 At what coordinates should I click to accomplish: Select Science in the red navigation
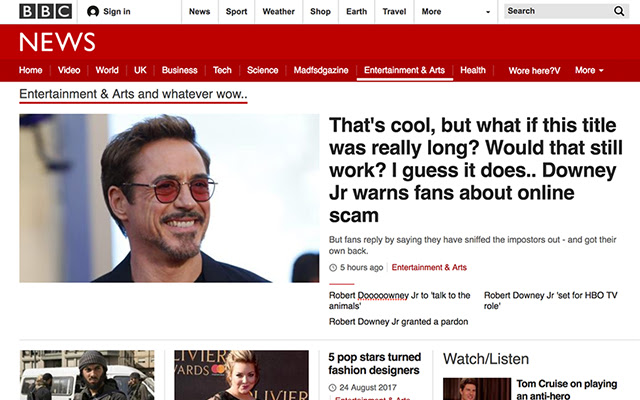[x=262, y=70]
